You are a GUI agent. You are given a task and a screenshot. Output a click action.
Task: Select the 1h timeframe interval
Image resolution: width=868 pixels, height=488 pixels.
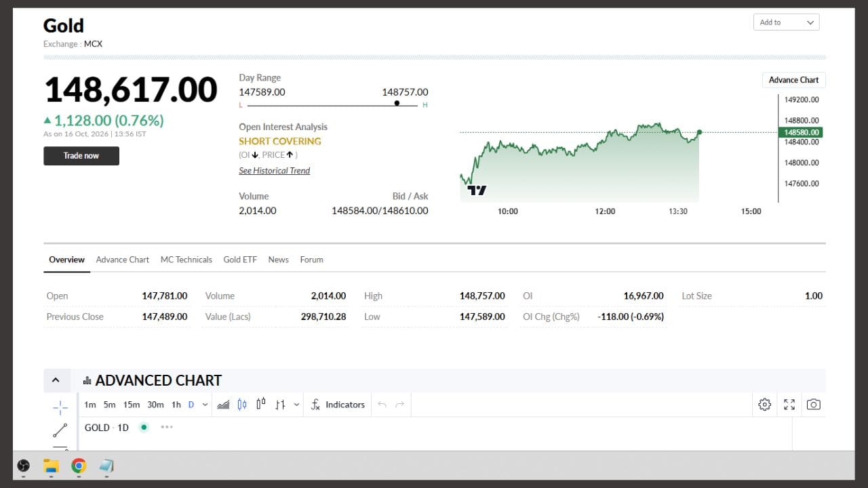coord(176,405)
